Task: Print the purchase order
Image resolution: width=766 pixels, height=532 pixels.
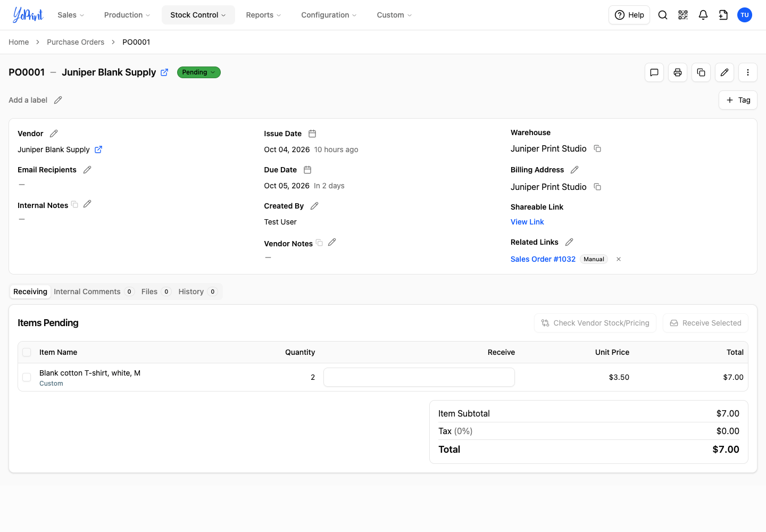Action: (x=678, y=72)
